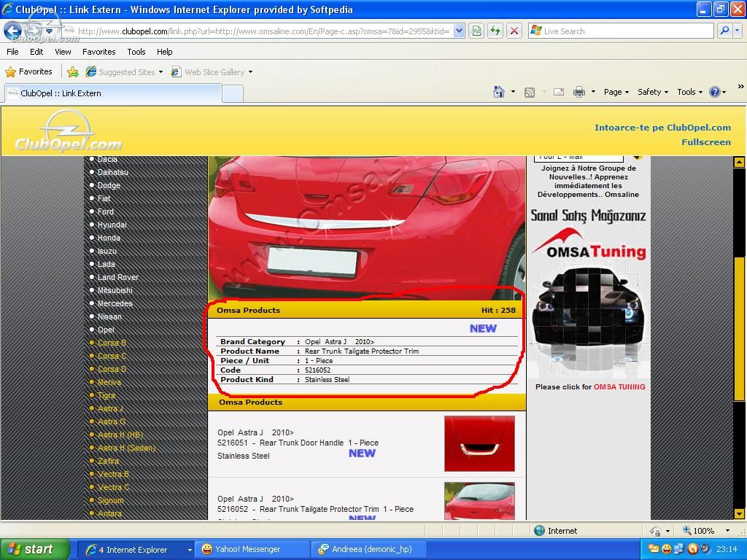Click OMSA TUNING red link

point(619,386)
